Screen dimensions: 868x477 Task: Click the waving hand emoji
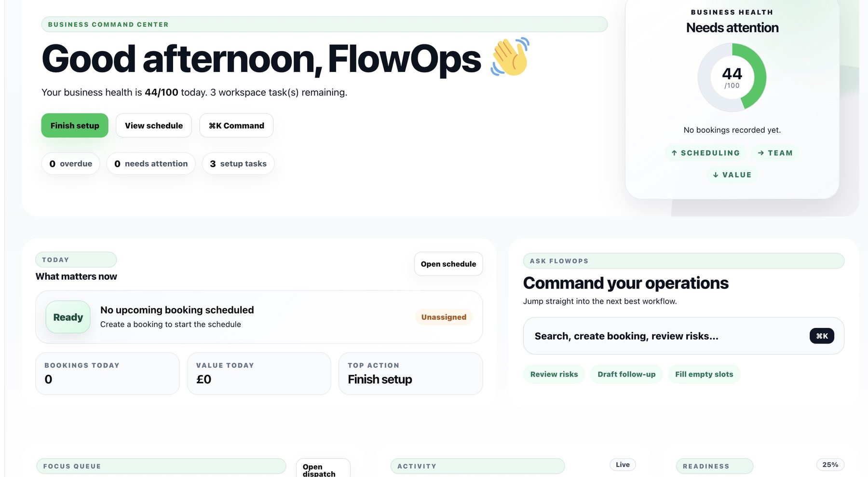510,57
